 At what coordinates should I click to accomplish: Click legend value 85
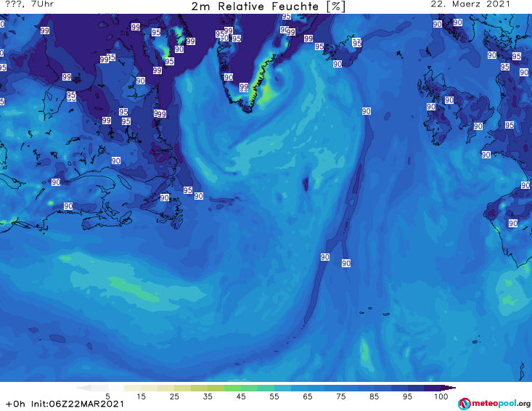click(375, 396)
